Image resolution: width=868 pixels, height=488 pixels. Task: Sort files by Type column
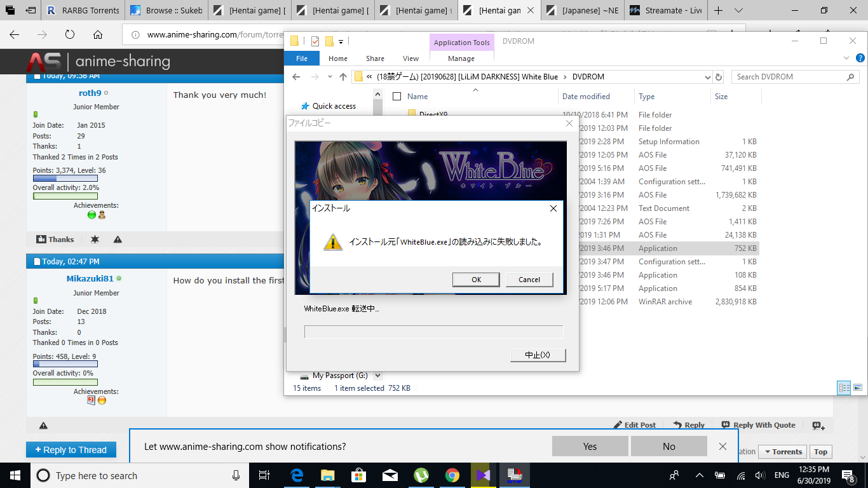[x=646, y=97]
